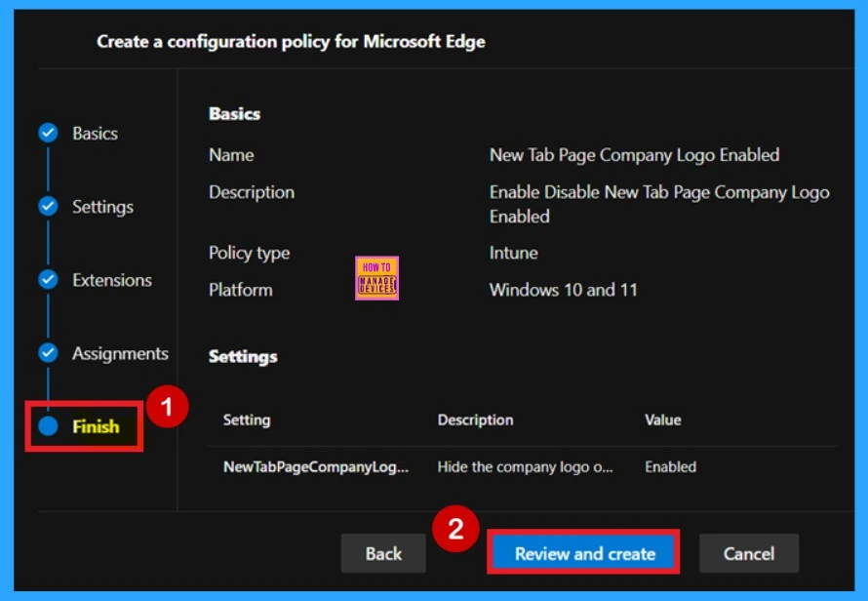Select the Description column header

point(475,420)
